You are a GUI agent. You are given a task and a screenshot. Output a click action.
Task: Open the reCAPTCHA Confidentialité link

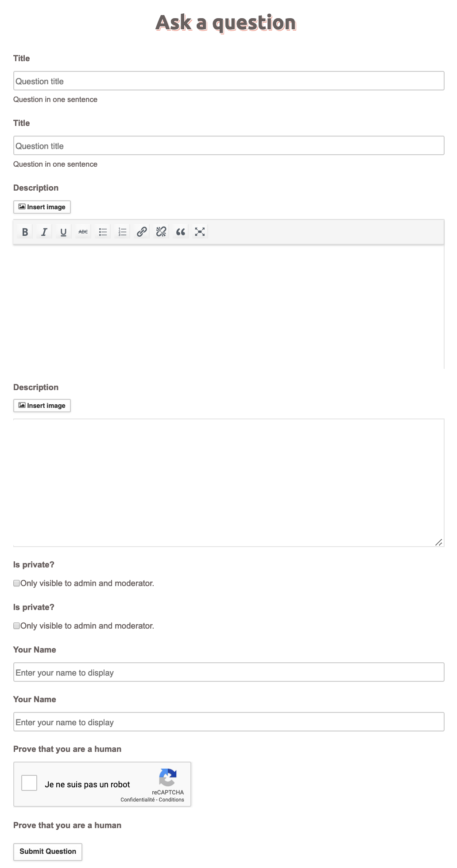[138, 800]
